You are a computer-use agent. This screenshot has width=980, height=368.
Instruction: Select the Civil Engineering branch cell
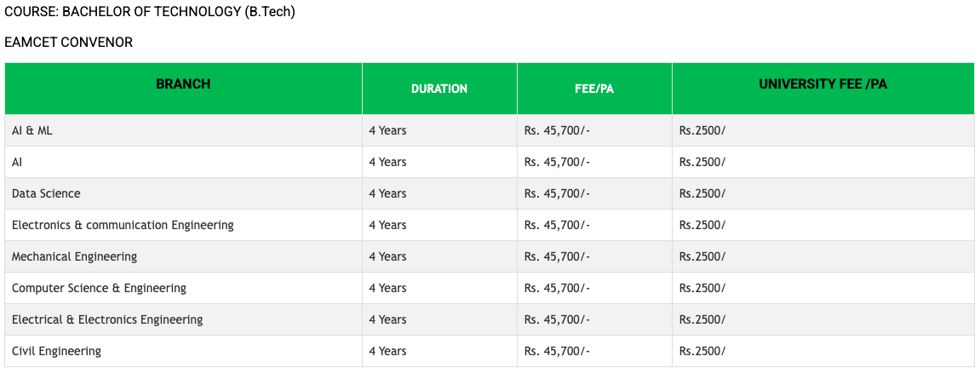pyautogui.click(x=56, y=351)
